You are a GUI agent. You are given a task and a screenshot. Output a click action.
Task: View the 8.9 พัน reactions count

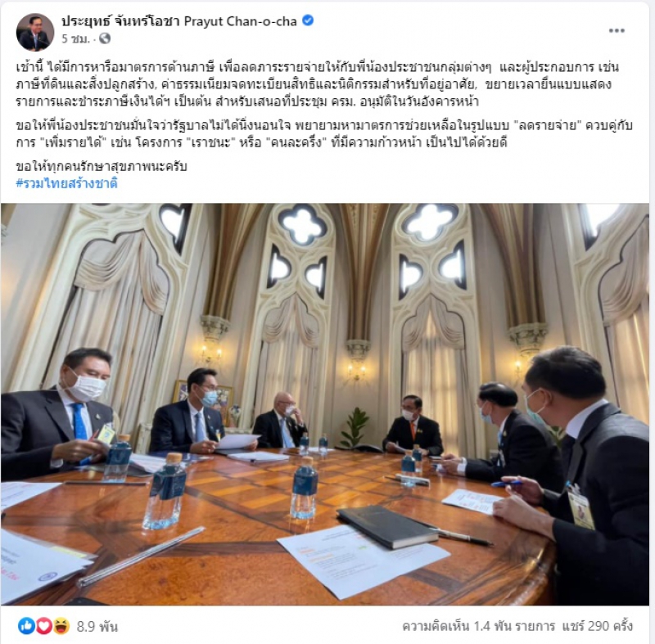click(97, 626)
